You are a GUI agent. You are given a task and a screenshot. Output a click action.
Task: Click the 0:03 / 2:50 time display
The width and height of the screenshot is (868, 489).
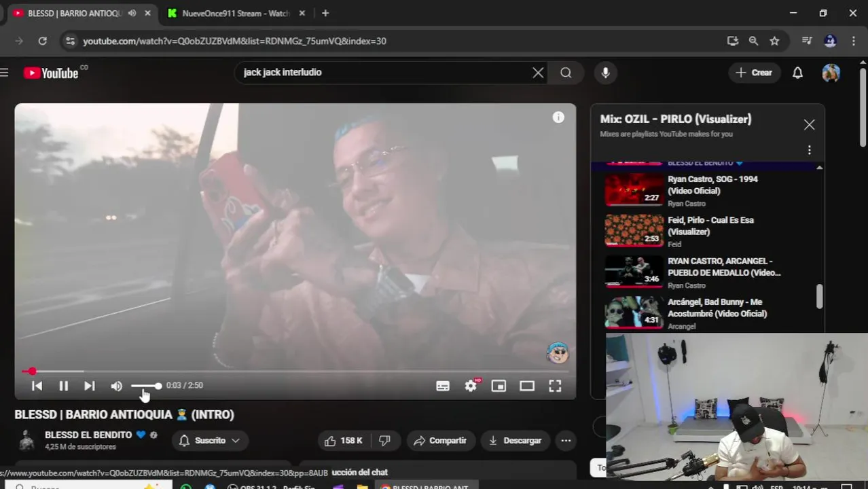[x=185, y=386]
